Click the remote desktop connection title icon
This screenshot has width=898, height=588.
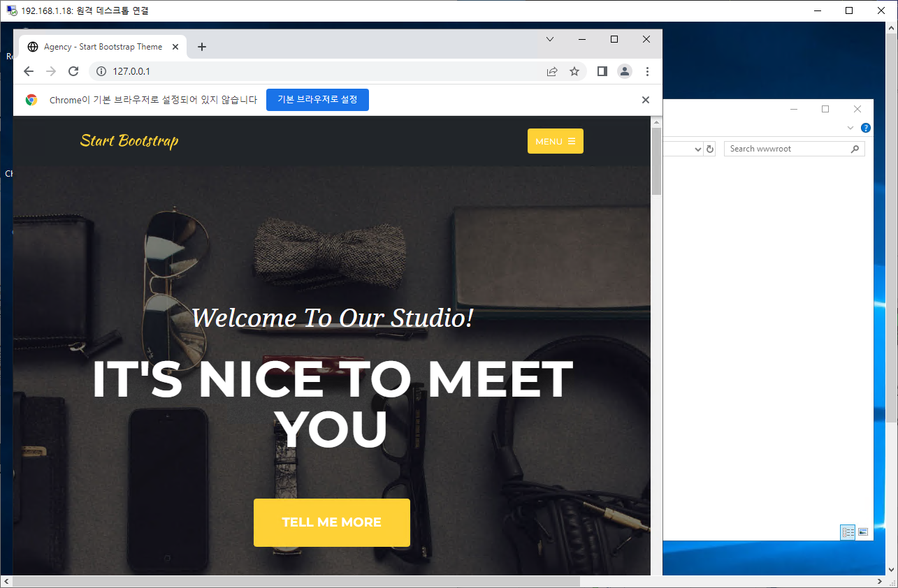point(12,10)
